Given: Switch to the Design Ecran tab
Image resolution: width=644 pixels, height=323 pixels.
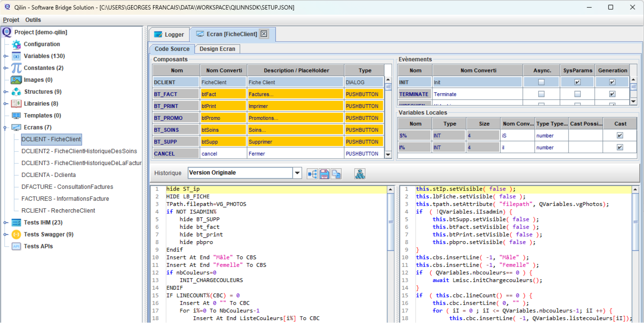Looking at the screenshot, I should 217,49.
